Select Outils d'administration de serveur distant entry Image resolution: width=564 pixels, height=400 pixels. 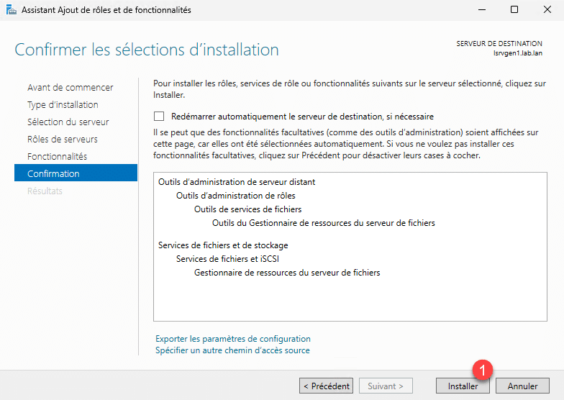point(237,182)
